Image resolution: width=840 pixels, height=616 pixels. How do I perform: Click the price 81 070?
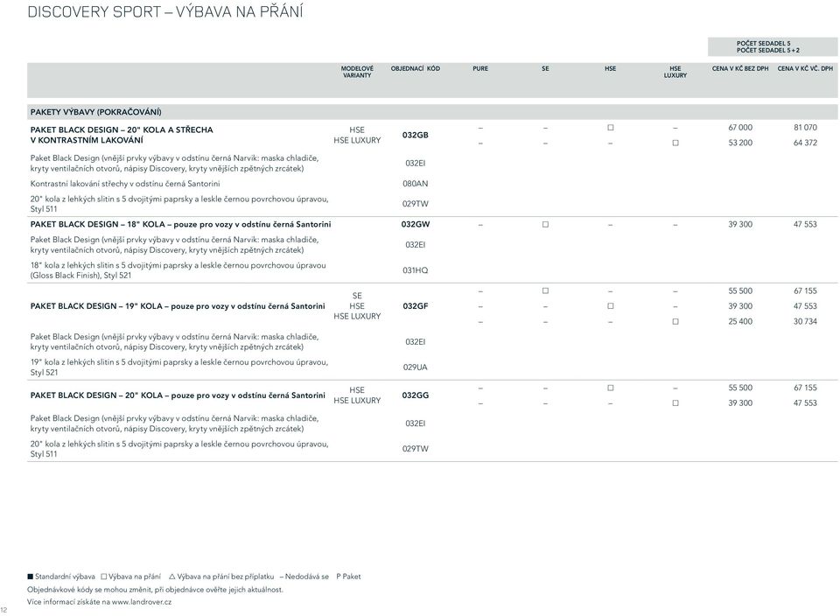[805, 128]
